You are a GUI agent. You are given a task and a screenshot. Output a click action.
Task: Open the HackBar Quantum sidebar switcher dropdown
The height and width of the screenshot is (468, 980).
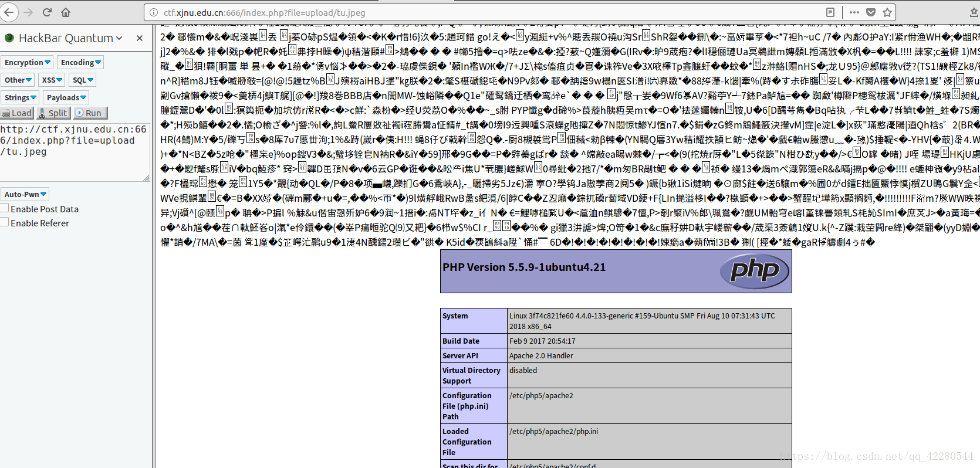[119, 38]
